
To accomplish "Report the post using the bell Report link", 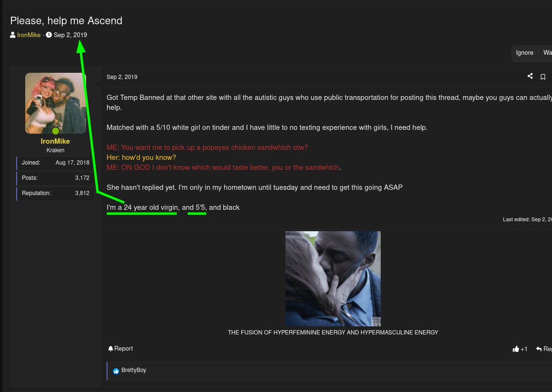I will coord(120,349).
